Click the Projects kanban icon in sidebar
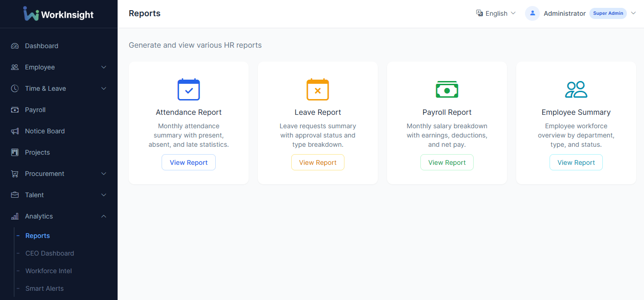644x300 pixels. click(x=15, y=152)
